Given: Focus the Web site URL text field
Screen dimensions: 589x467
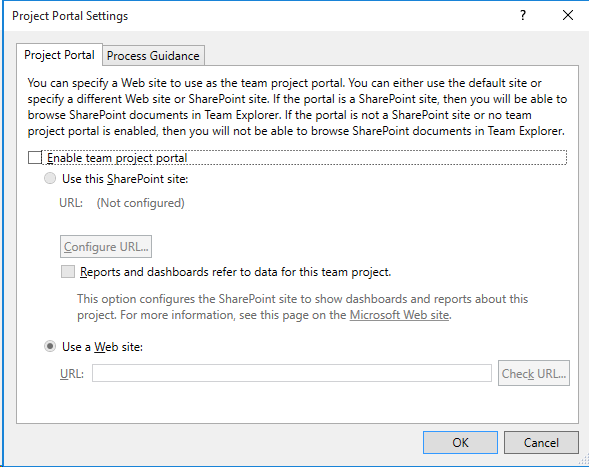Looking at the screenshot, I should tap(292, 373).
